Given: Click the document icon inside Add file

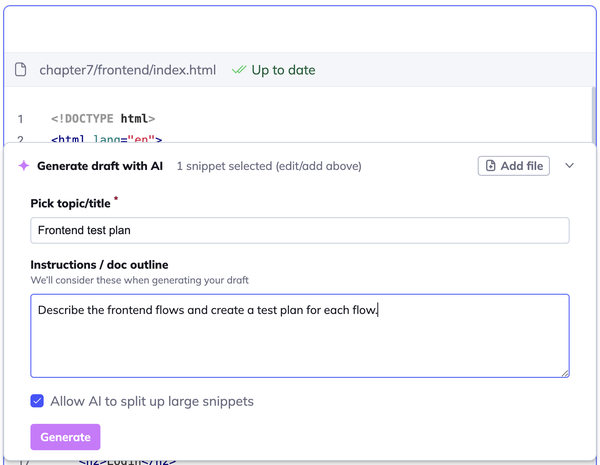Looking at the screenshot, I should [x=491, y=166].
